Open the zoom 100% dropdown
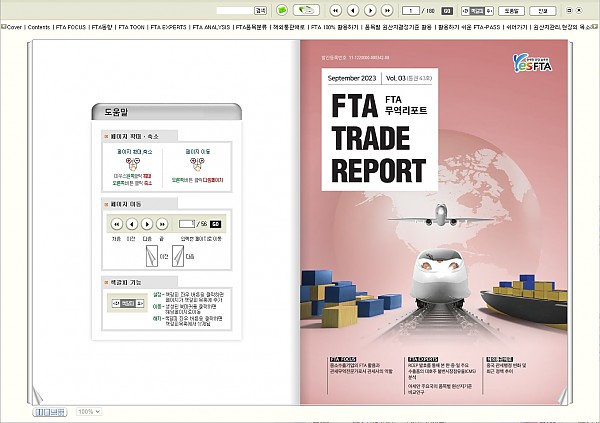Screen dimensions: 600x423 click(x=89, y=412)
